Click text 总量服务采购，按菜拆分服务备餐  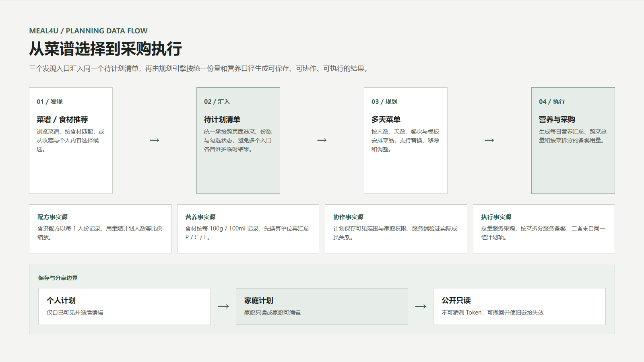point(543,233)
